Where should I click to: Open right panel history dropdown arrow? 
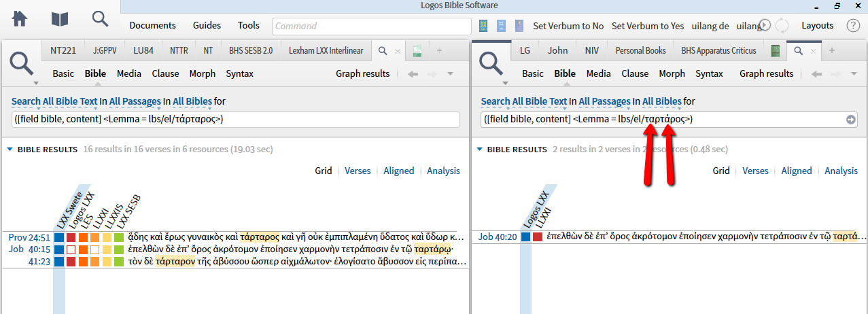tap(854, 73)
